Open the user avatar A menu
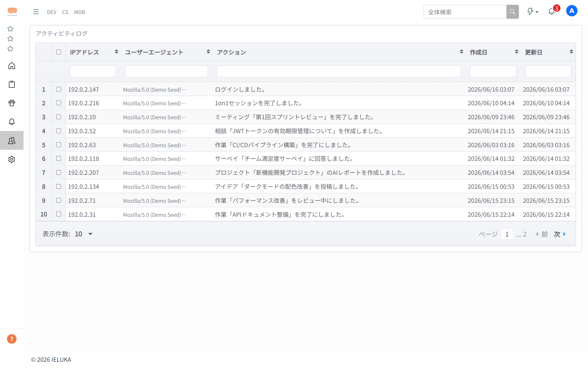Viewport: 588px width, 368px height. pyautogui.click(x=572, y=11)
